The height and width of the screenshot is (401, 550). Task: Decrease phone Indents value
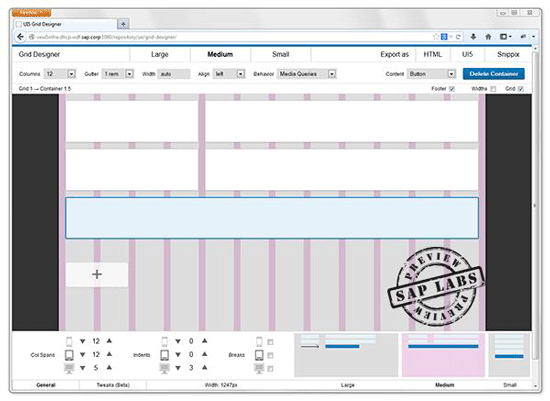(x=178, y=341)
